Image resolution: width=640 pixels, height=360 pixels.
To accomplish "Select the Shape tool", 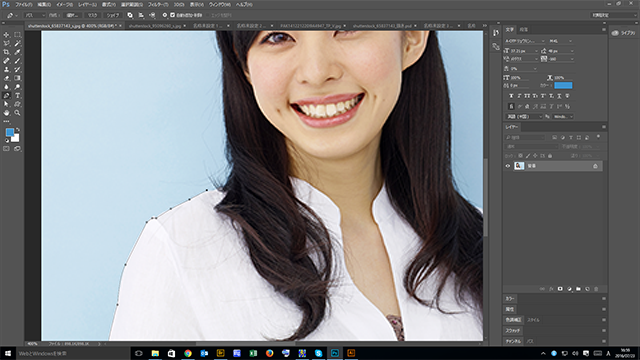I will pos(17,104).
